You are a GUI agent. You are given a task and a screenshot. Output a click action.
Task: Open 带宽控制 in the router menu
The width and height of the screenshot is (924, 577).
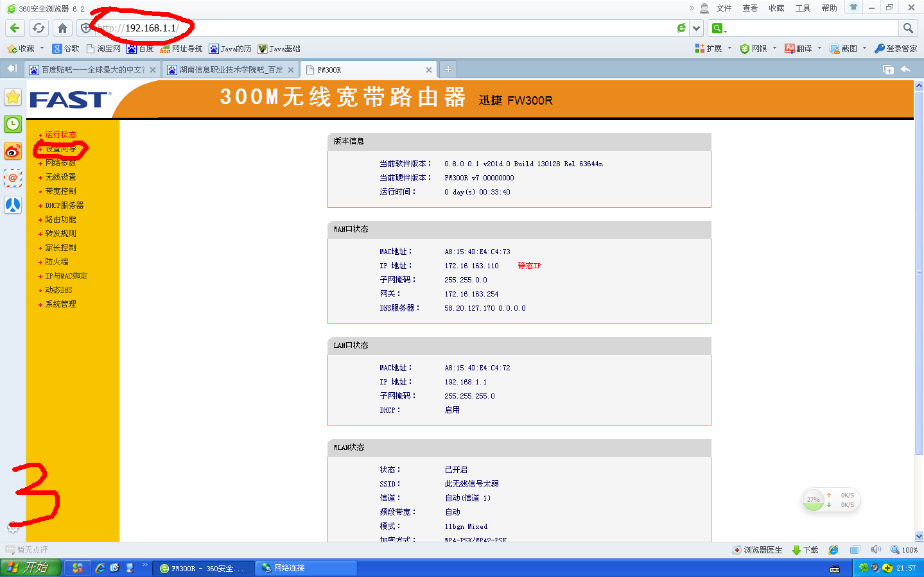click(60, 191)
